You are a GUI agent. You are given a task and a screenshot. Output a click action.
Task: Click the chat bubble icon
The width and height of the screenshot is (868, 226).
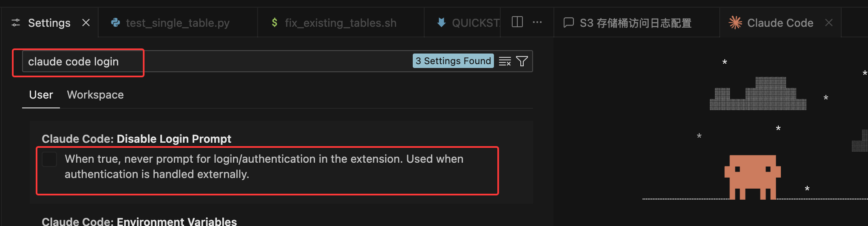(568, 23)
